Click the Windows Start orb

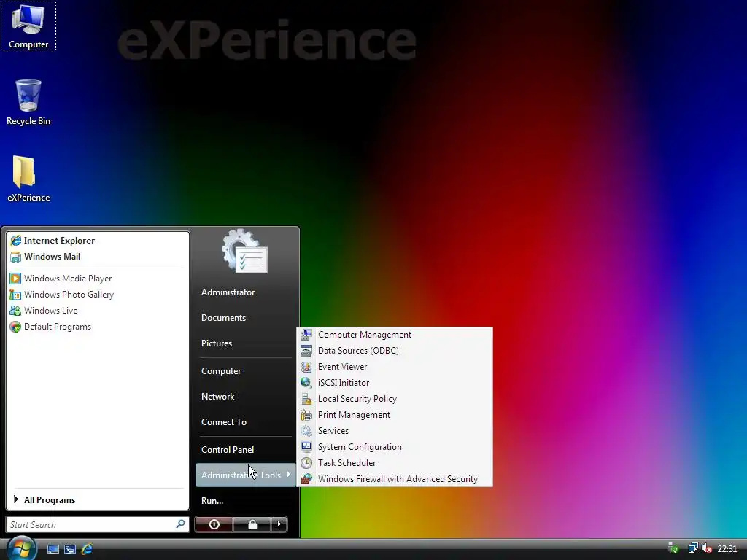22,548
